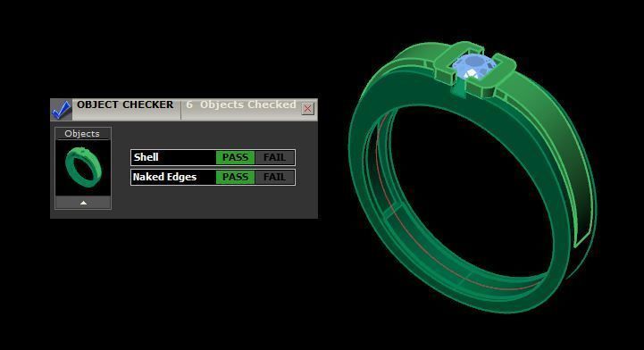
Task: Click the Naked Edges PASS indicator
Action: click(235, 178)
